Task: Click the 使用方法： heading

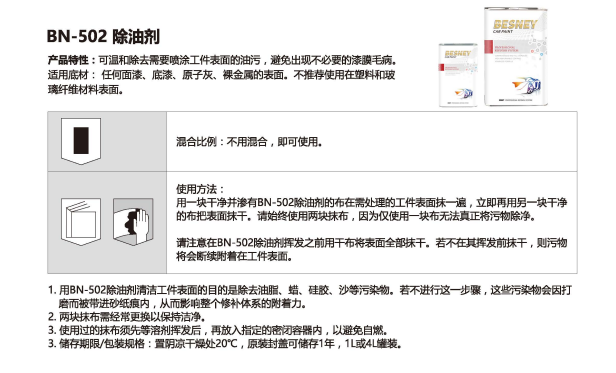Action: 200,189
